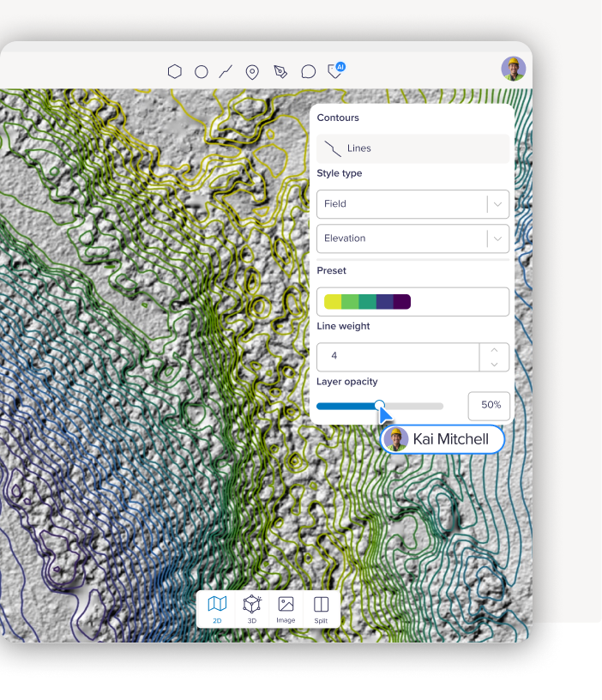The image size is (602, 700).
Task: Switch to Split view
Action: coord(321,609)
